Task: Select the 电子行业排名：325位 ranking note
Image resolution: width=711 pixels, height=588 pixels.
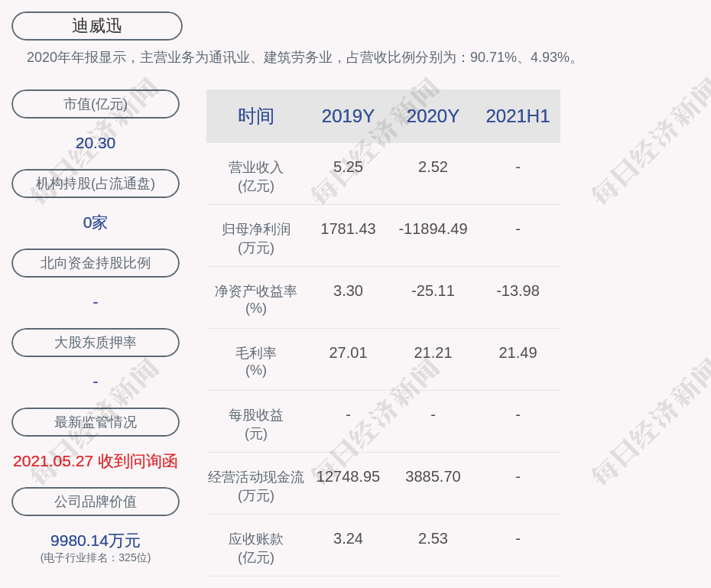Action: coord(96,557)
